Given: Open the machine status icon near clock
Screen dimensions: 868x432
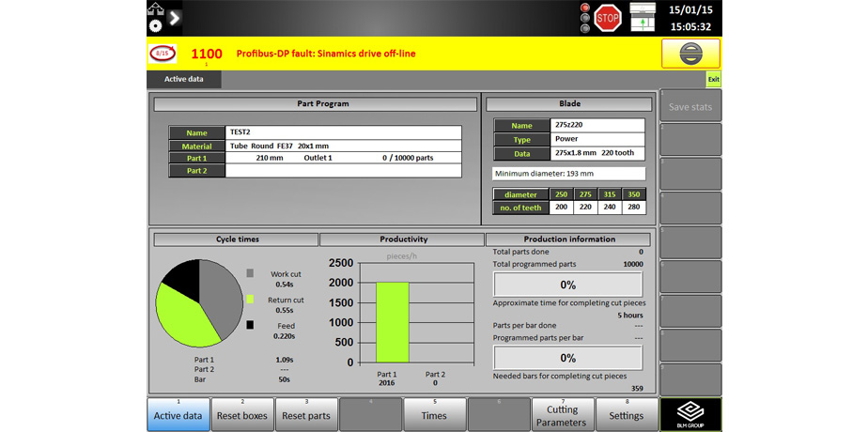Looking at the screenshot, I should coord(642,18).
